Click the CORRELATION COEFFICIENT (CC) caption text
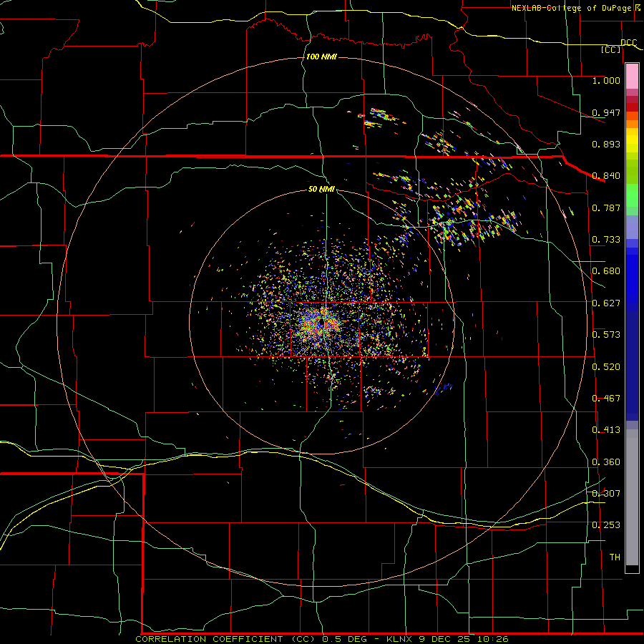 tap(225, 639)
